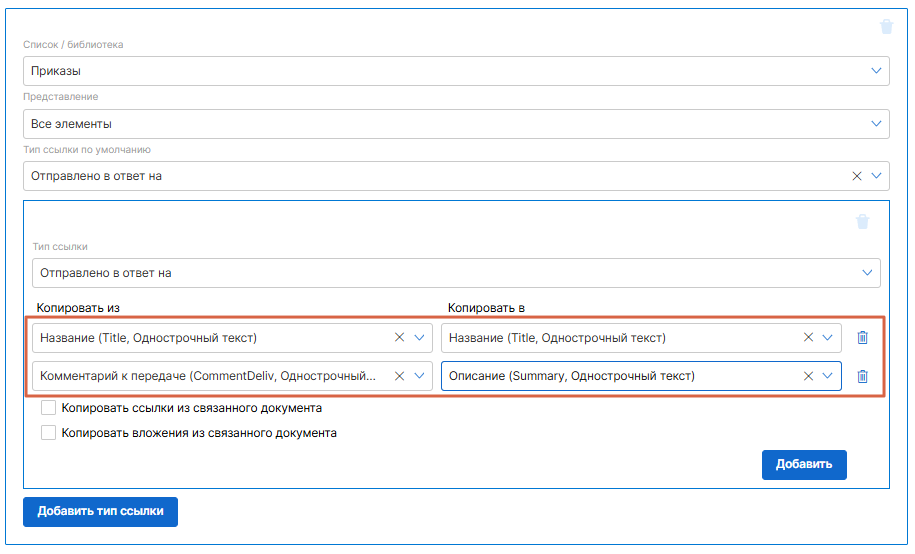This screenshot has height=554, width=915.
Task: Clear the Описание (Summary) target field
Action: (x=808, y=376)
